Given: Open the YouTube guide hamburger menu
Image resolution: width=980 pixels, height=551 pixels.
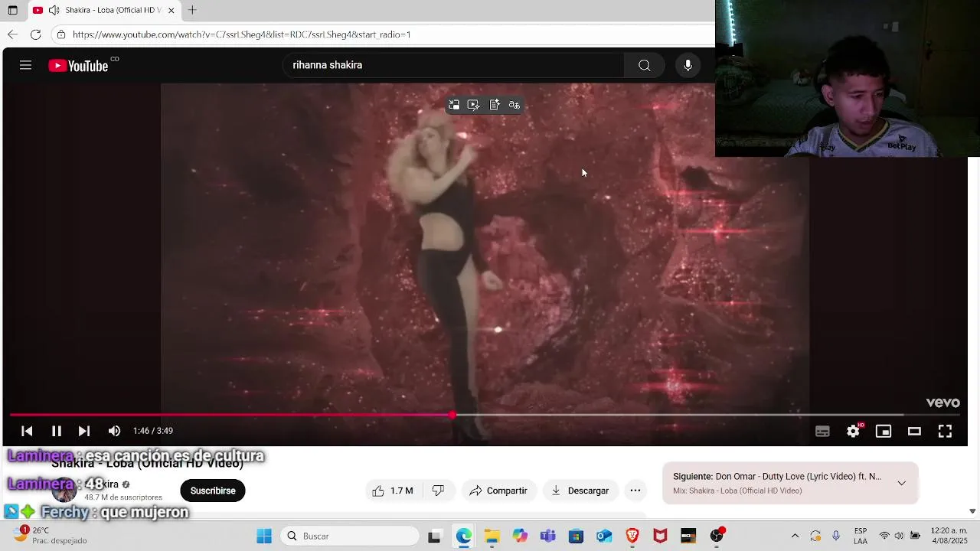Looking at the screenshot, I should click(25, 65).
